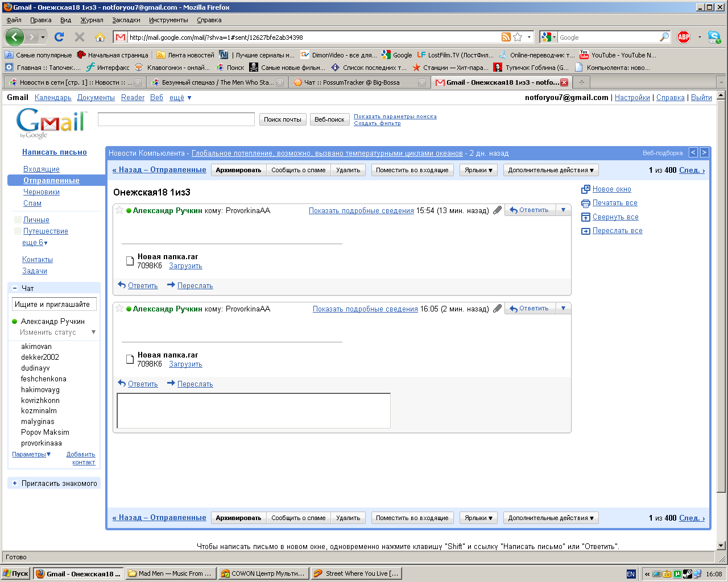Image resolution: width=728 pixels, height=582 pixels.
Task: Open Параметры chat options dropdown
Action: point(31,454)
